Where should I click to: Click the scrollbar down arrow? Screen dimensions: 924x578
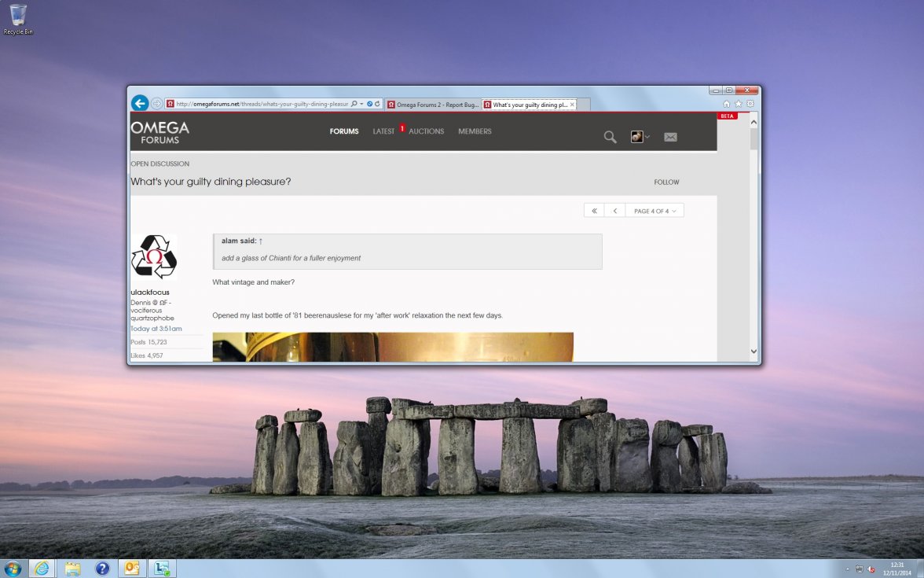753,351
